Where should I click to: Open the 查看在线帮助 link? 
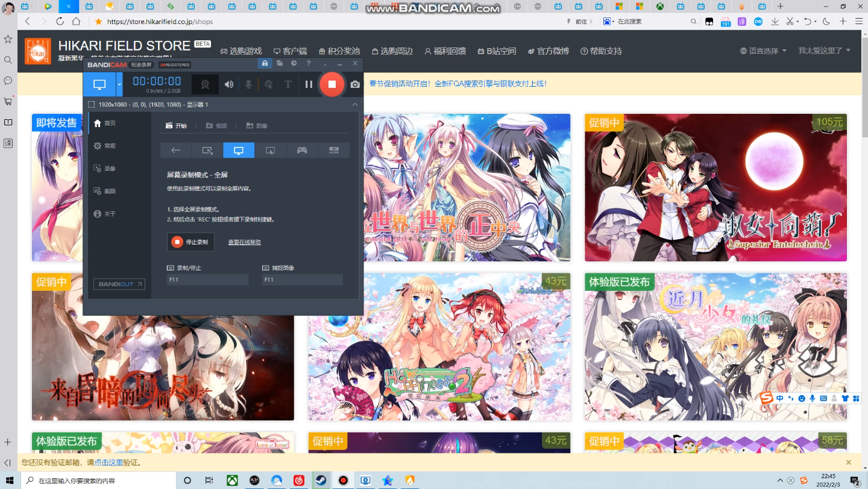(x=244, y=242)
